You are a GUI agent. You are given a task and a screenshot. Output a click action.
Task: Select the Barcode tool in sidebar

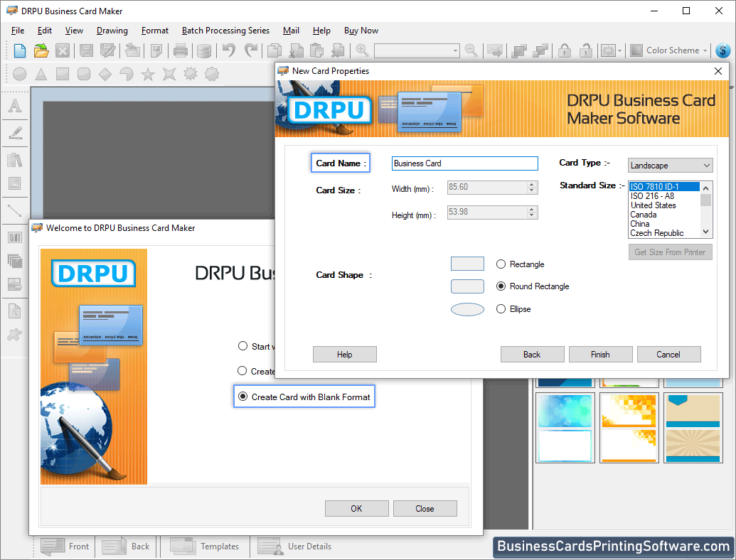point(15,237)
